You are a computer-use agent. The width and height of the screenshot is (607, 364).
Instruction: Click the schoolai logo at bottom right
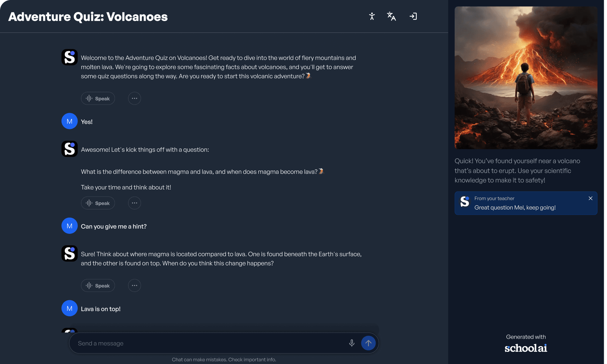(x=526, y=348)
